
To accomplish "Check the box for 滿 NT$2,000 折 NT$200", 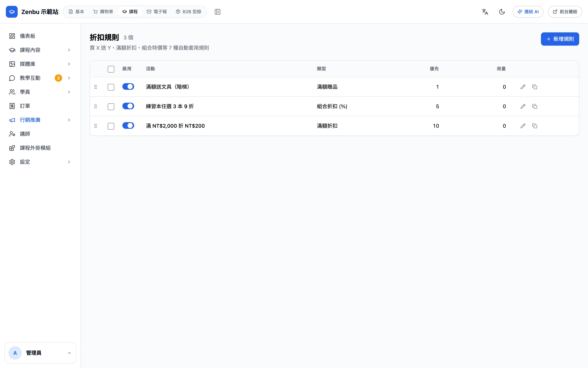I will click(x=111, y=126).
